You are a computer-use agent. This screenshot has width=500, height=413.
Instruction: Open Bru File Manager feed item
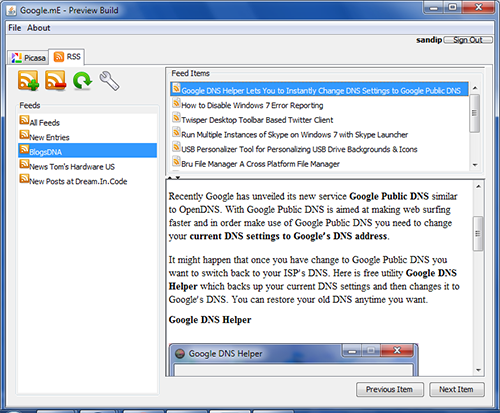click(x=319, y=163)
